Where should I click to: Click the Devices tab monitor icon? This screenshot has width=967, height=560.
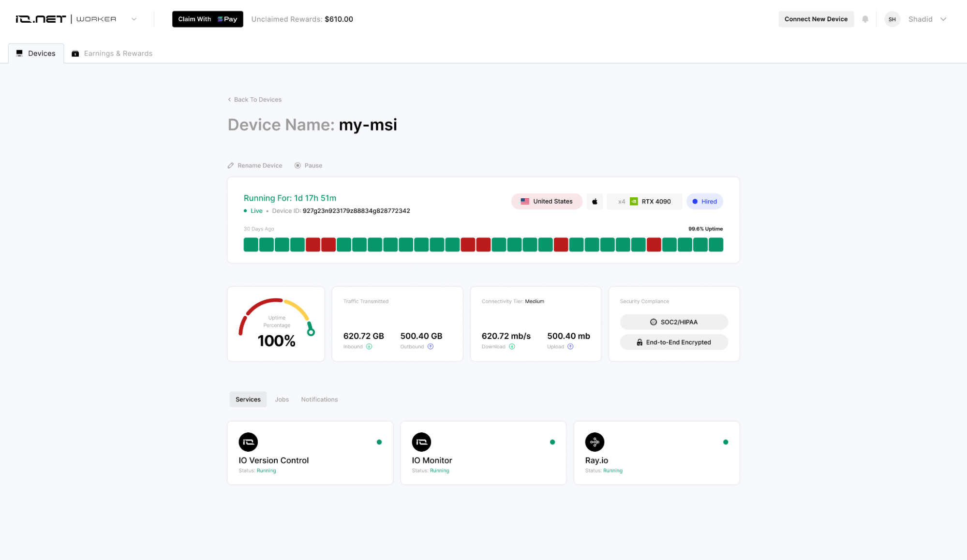point(19,53)
